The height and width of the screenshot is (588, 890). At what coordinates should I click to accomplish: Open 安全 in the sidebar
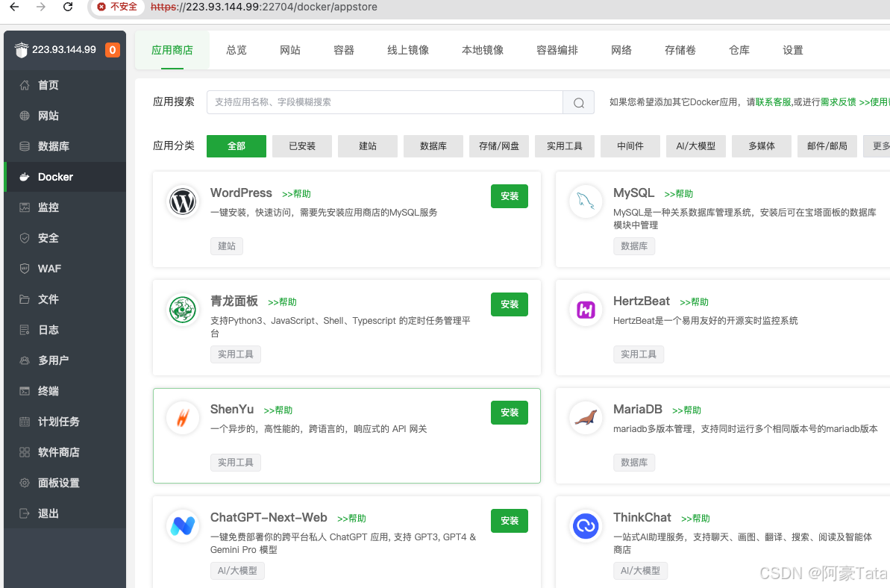pos(65,238)
